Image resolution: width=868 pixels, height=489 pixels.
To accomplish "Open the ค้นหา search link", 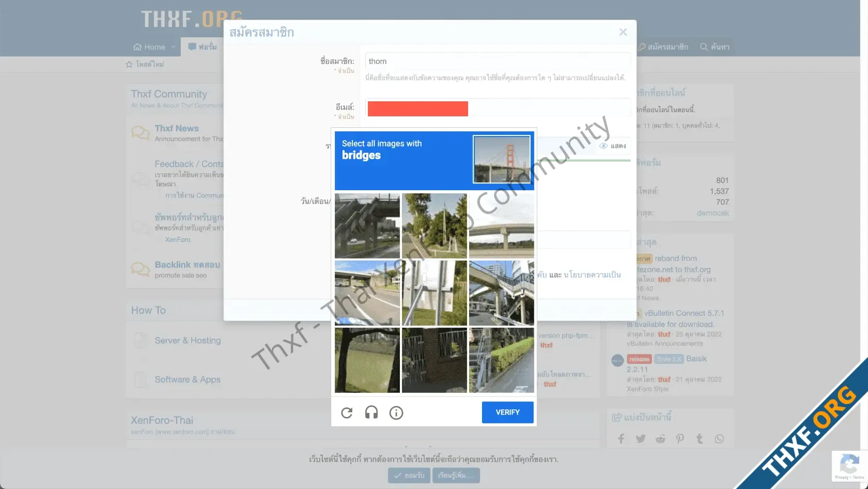I will coord(715,47).
